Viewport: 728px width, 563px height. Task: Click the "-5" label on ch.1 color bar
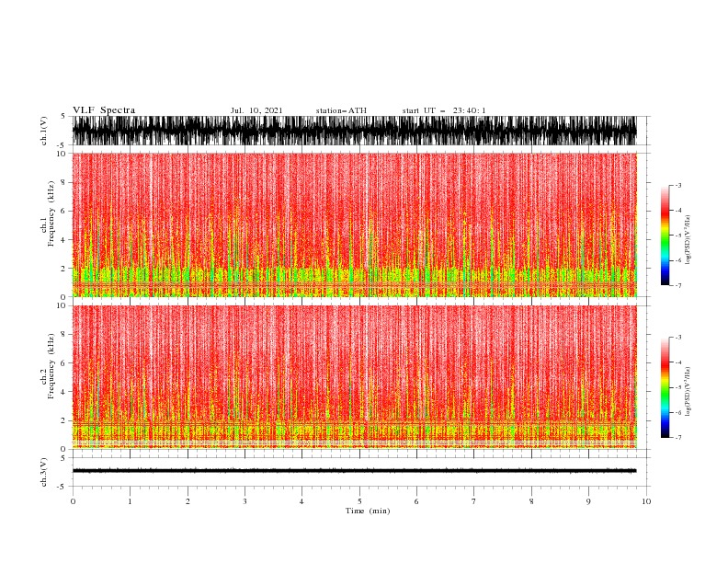(x=678, y=236)
